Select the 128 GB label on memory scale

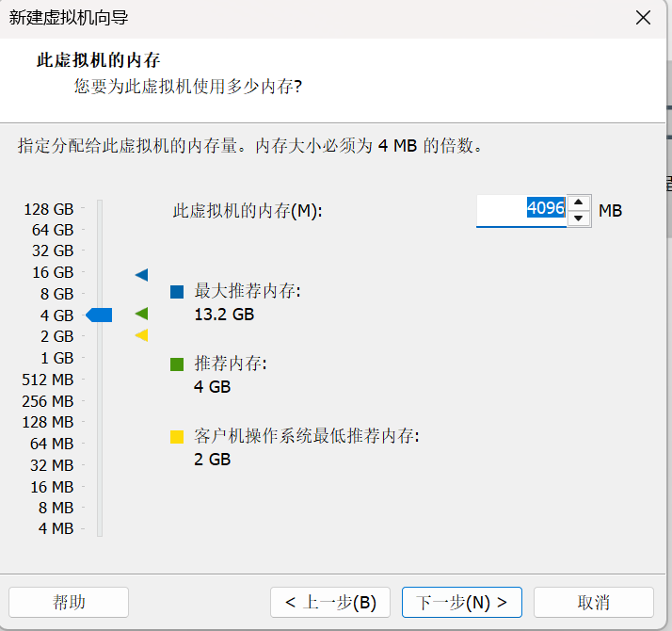48,209
